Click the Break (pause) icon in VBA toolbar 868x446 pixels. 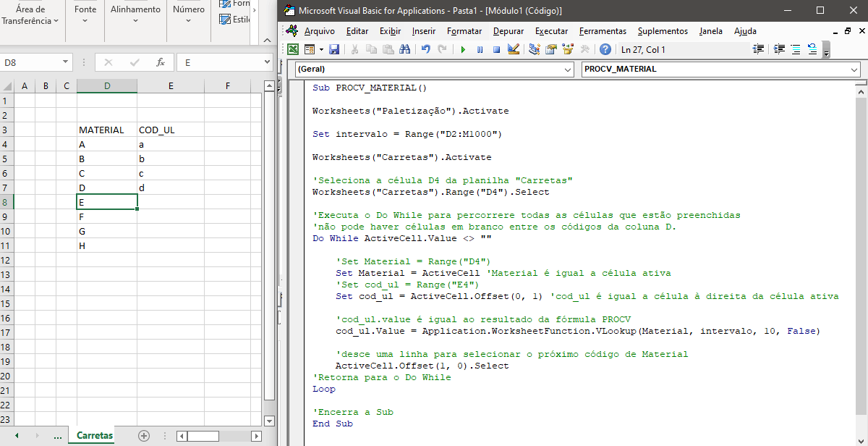coord(480,50)
